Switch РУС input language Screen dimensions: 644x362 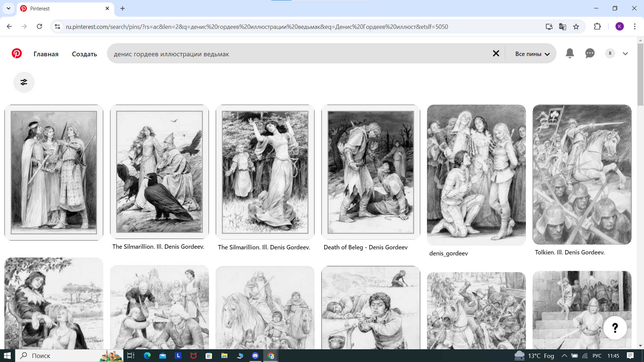pyautogui.click(x=597, y=356)
